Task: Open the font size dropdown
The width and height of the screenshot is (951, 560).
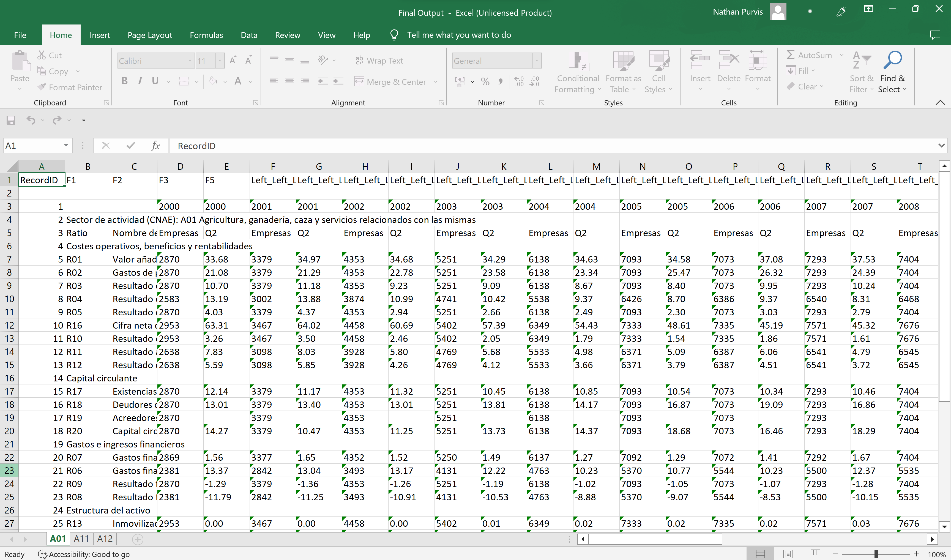Action: pyautogui.click(x=220, y=60)
